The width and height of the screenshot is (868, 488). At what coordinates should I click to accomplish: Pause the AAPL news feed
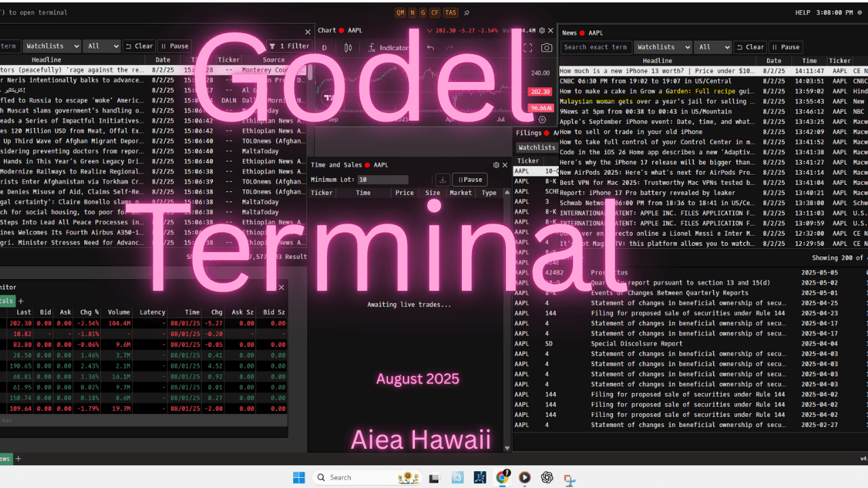pyautogui.click(x=785, y=47)
